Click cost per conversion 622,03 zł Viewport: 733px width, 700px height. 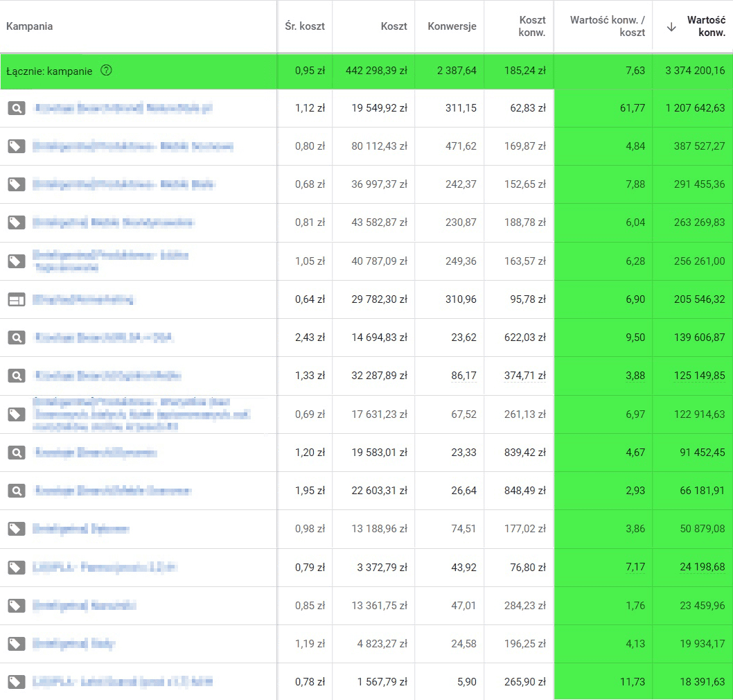(x=525, y=337)
